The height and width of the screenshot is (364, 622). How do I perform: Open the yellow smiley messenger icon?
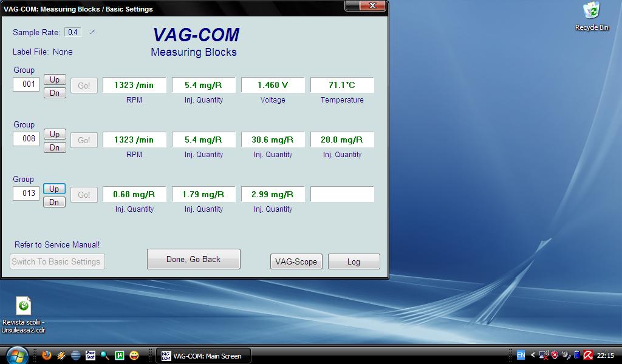point(134,356)
